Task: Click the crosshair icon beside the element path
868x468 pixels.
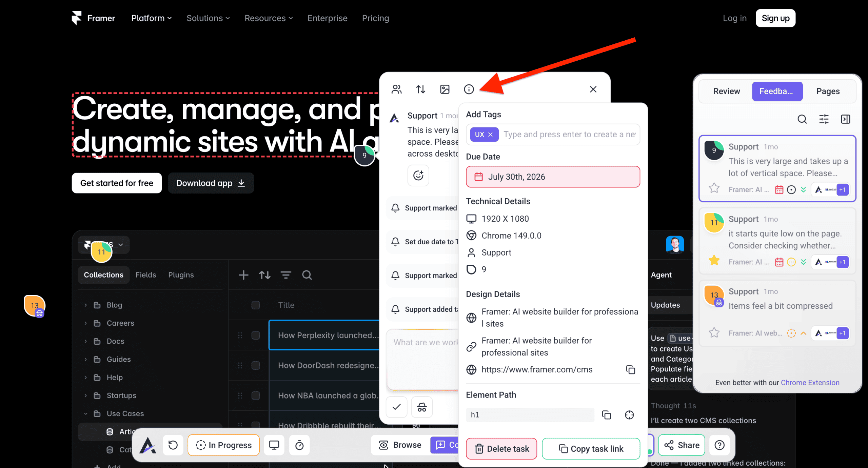Action: (x=629, y=415)
